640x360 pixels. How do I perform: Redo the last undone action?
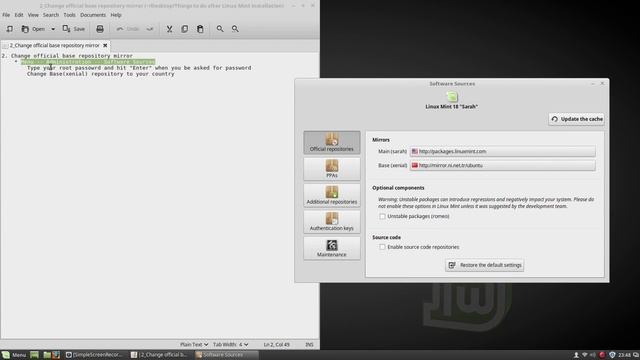[150, 29]
